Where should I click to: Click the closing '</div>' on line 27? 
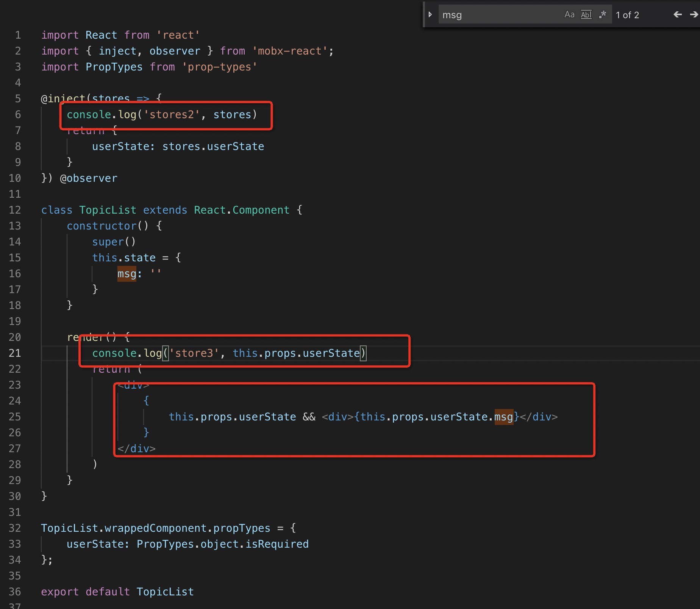click(x=136, y=449)
